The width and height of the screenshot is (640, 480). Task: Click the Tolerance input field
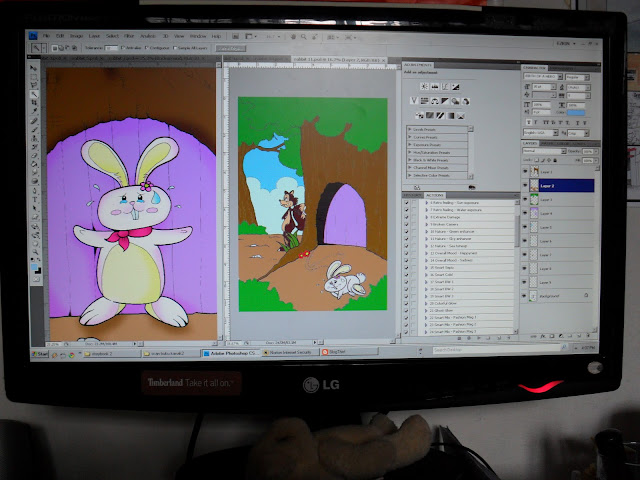pos(111,48)
